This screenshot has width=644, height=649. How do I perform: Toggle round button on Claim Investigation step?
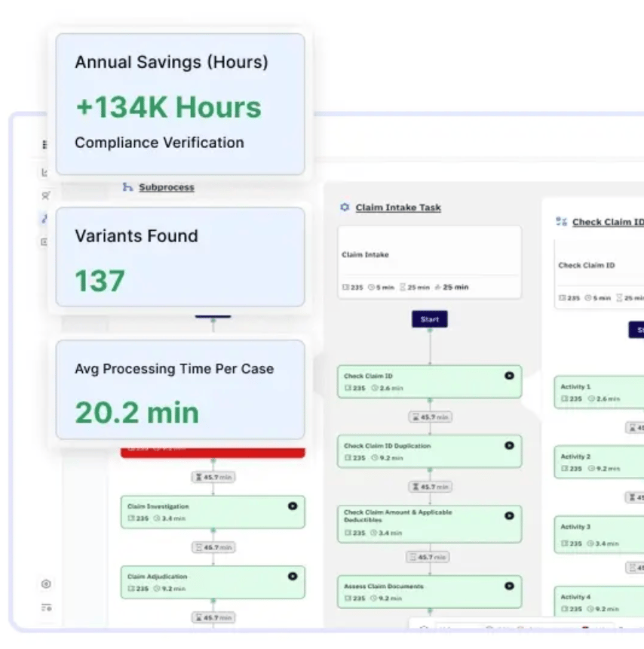[x=293, y=506]
